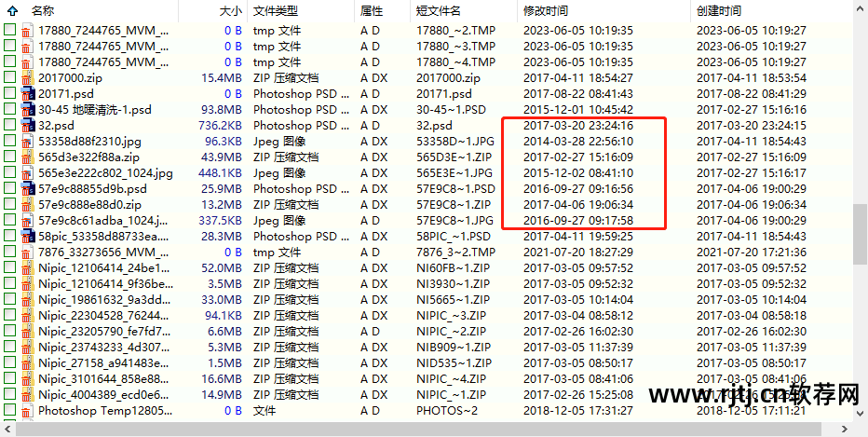Screen dimensions: 868x437
Task: Click the short name PHOTOS~2
Action: (x=447, y=411)
